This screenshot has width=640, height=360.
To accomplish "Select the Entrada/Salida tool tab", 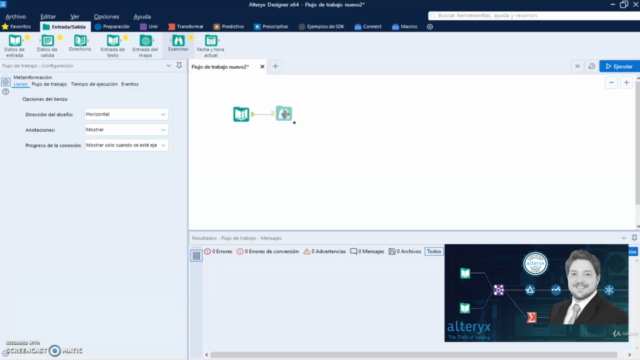I will pyautogui.click(x=65, y=27).
